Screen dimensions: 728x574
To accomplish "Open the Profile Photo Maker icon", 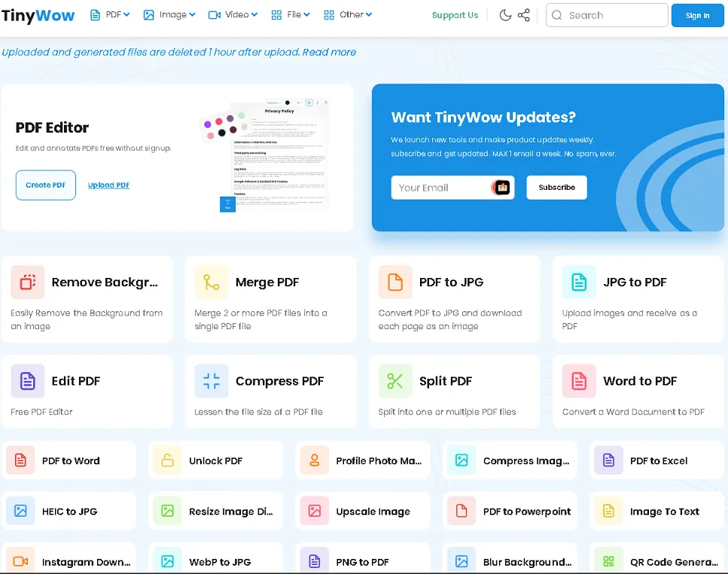I will [x=314, y=460].
